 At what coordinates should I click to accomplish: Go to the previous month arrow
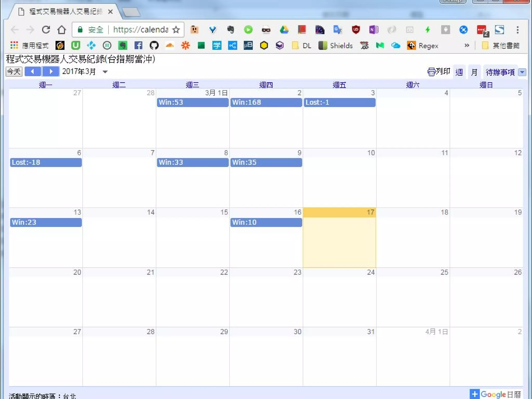(33, 71)
